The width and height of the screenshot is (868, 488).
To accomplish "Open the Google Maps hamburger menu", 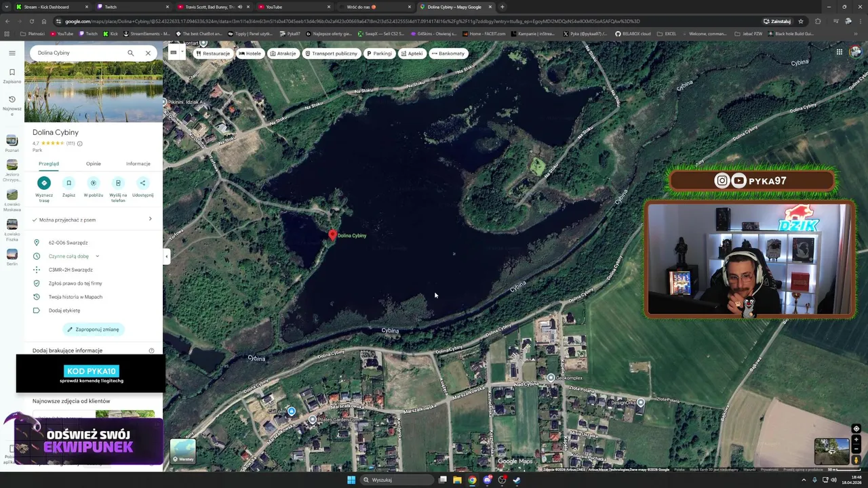I will coord(12,53).
